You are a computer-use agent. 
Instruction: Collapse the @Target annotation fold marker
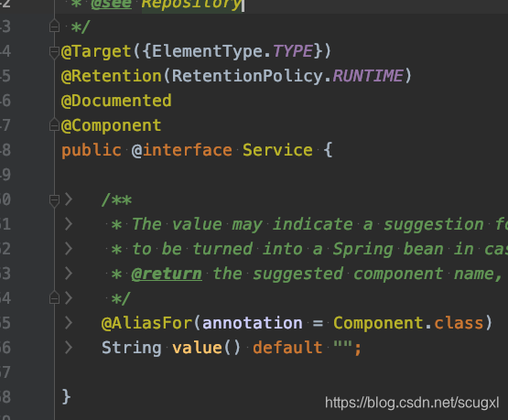pos(54,52)
